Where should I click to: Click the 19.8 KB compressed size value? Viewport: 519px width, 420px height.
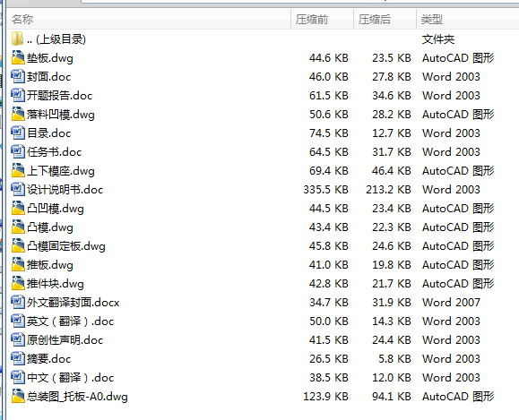tap(392, 264)
